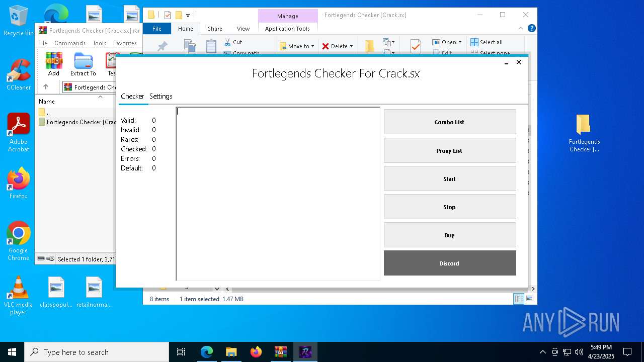
Task: Open Quick Access Toolbar customize dropdown
Action: point(188,16)
